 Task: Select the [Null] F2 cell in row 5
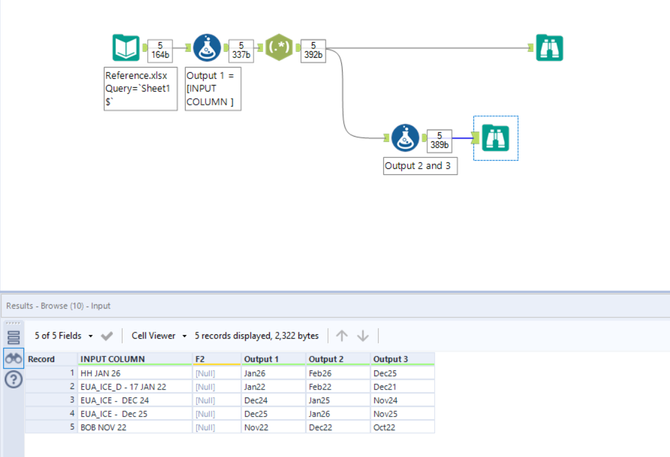(217, 427)
